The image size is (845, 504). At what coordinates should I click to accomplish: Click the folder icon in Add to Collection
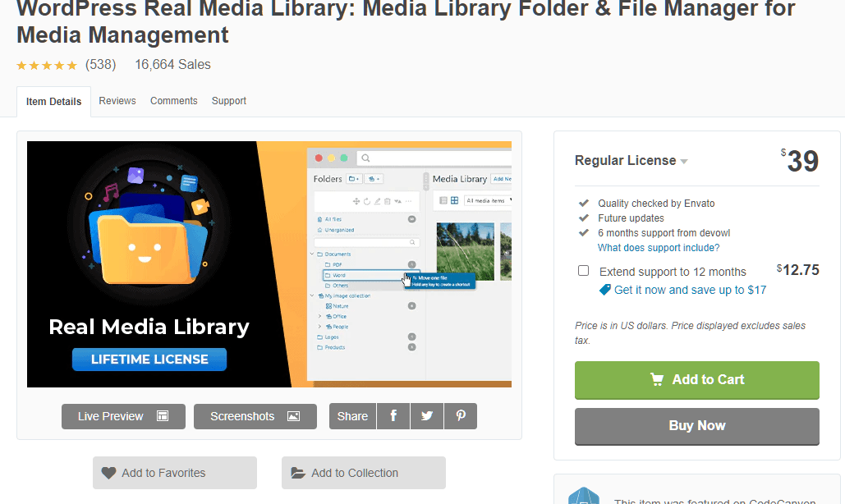point(298,473)
